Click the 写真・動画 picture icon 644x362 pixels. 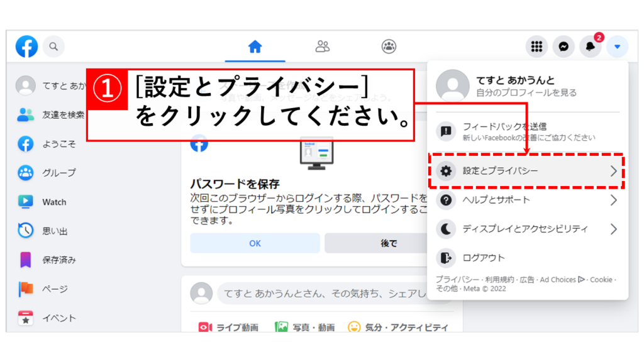click(x=281, y=327)
